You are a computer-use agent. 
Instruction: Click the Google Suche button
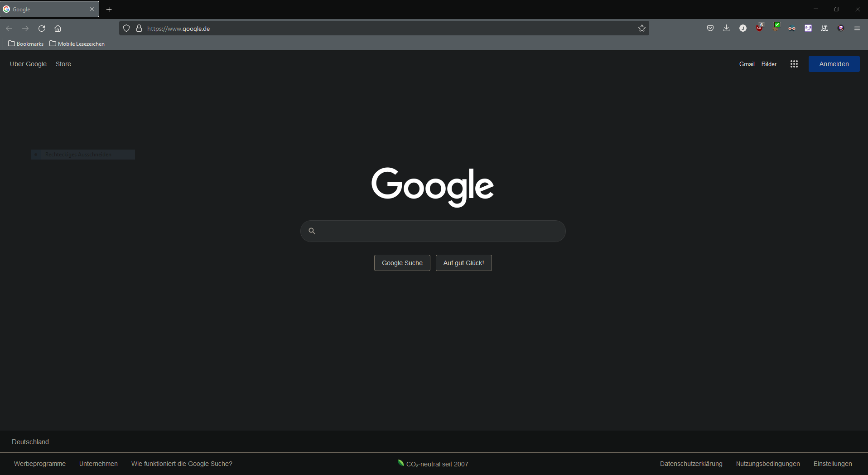click(402, 263)
